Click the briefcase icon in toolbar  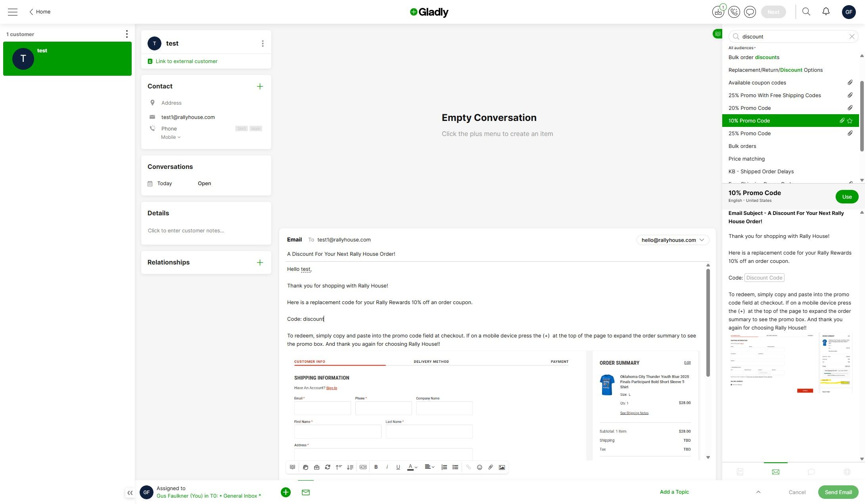pos(316,467)
